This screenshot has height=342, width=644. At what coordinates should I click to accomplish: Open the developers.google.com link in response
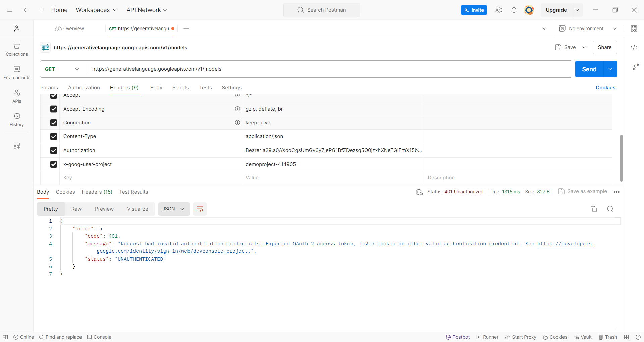coord(566,244)
